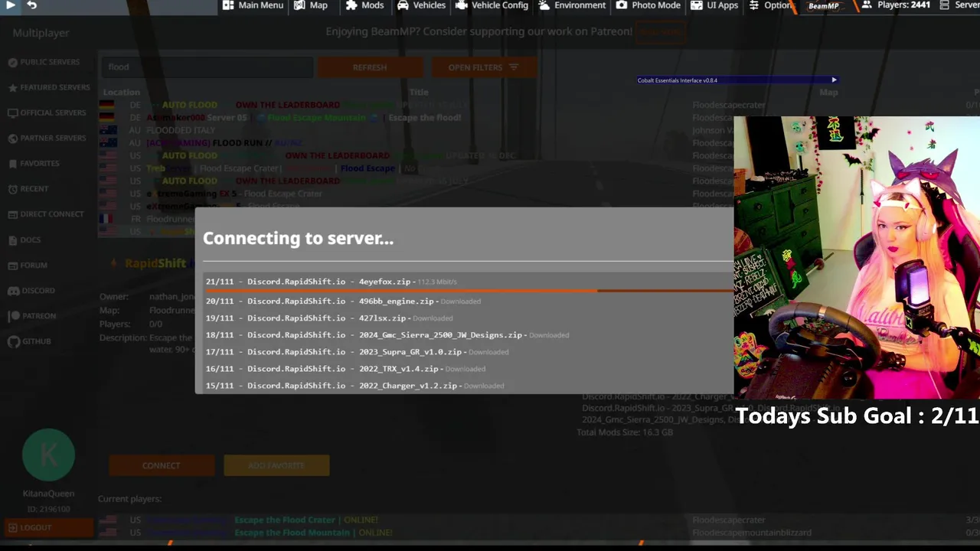
Task: Sort the list by the Map column header
Action: (828, 92)
